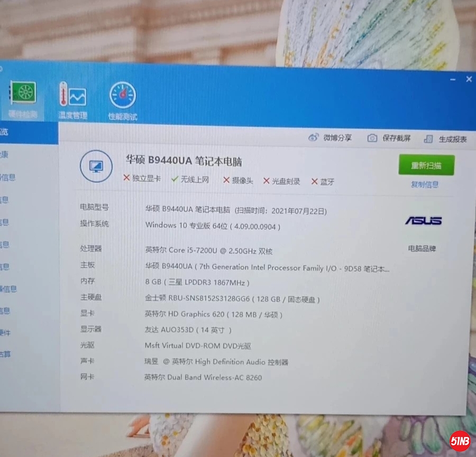The image size is (476, 457).
Task: Click the 网卡 row label
Action: pyautogui.click(x=87, y=377)
